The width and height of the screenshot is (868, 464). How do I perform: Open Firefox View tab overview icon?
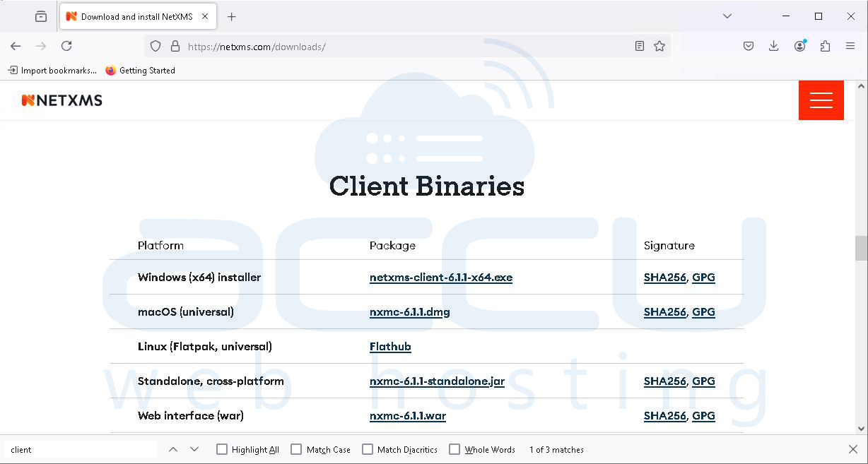(x=41, y=16)
